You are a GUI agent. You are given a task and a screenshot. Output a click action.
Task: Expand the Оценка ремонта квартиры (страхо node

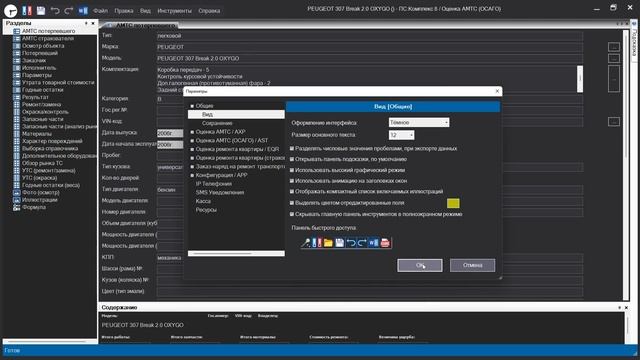click(192, 158)
